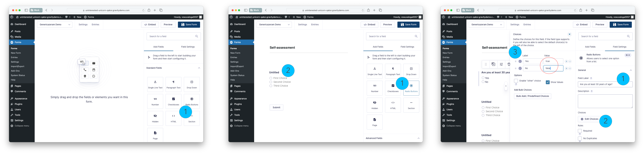This screenshot has height=154, width=644.
Task: Uncheck the Show Values checkbox
Action: coord(548,82)
